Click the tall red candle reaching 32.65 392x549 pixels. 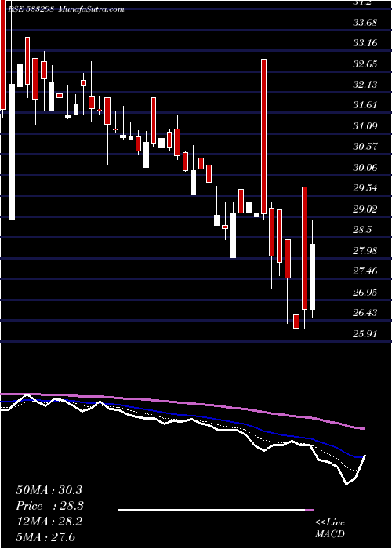264,136
